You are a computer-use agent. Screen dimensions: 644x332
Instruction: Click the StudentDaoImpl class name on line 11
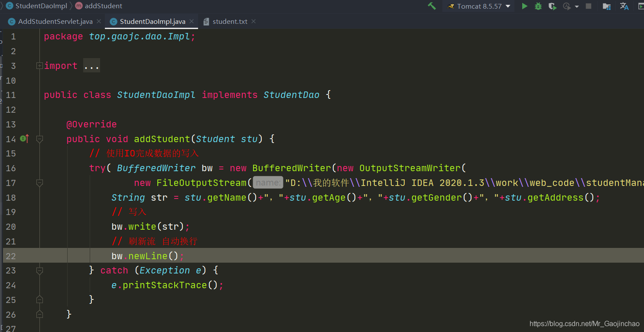156,95
